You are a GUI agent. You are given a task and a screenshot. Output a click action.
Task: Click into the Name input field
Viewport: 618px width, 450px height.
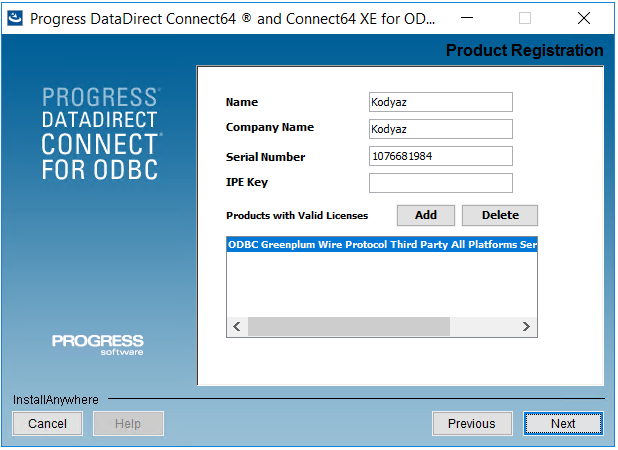click(441, 102)
